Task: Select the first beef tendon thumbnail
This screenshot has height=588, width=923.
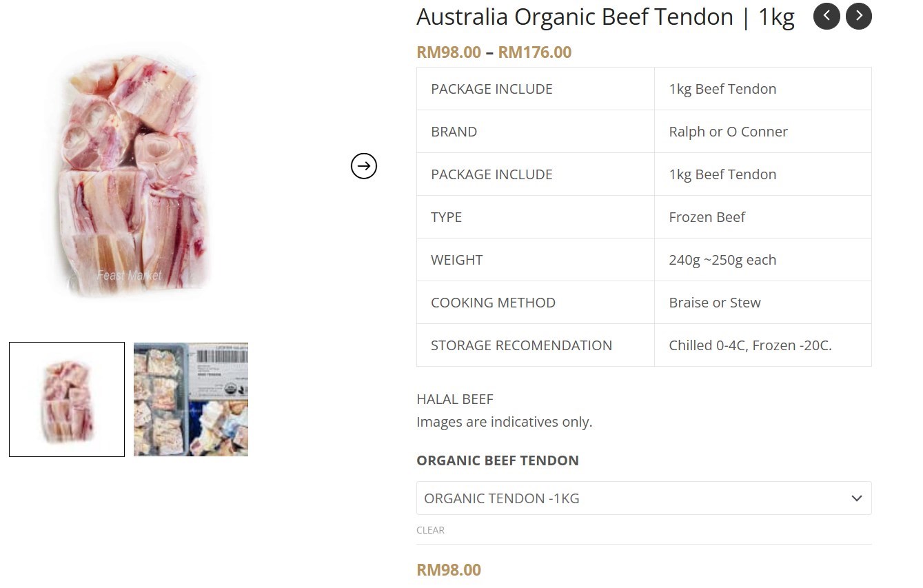Action: [67, 399]
